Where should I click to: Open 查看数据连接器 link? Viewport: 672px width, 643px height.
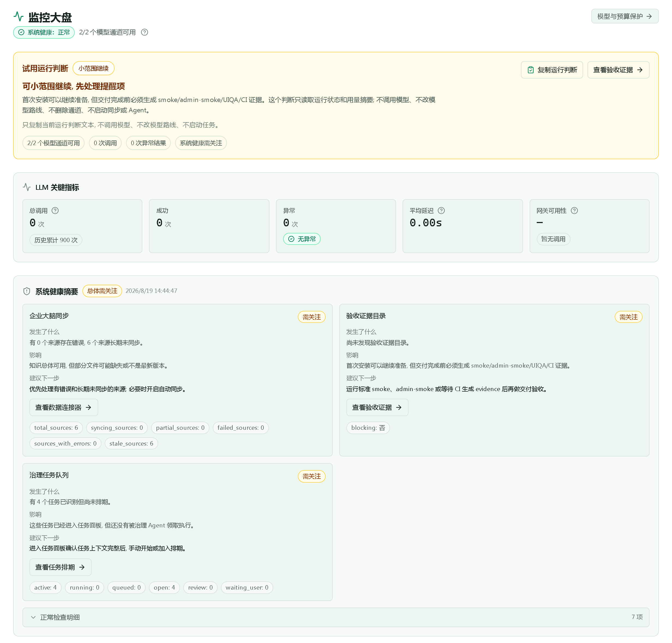pos(64,407)
